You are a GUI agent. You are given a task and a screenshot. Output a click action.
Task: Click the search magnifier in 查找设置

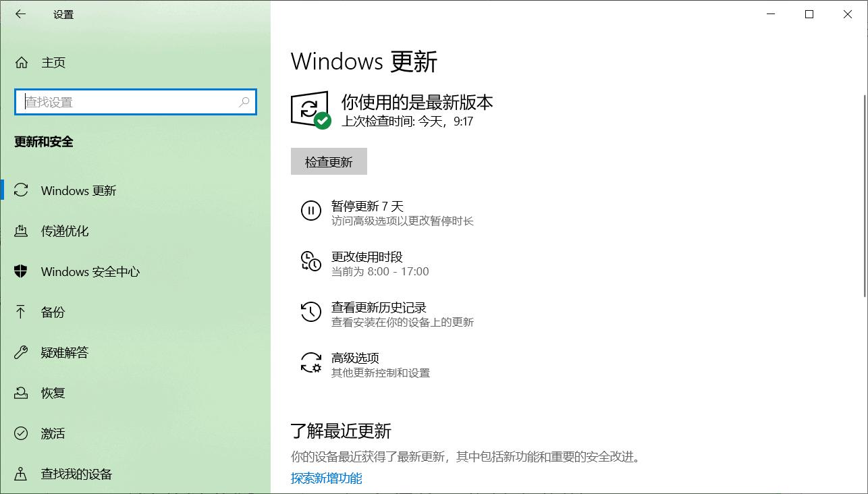[244, 102]
